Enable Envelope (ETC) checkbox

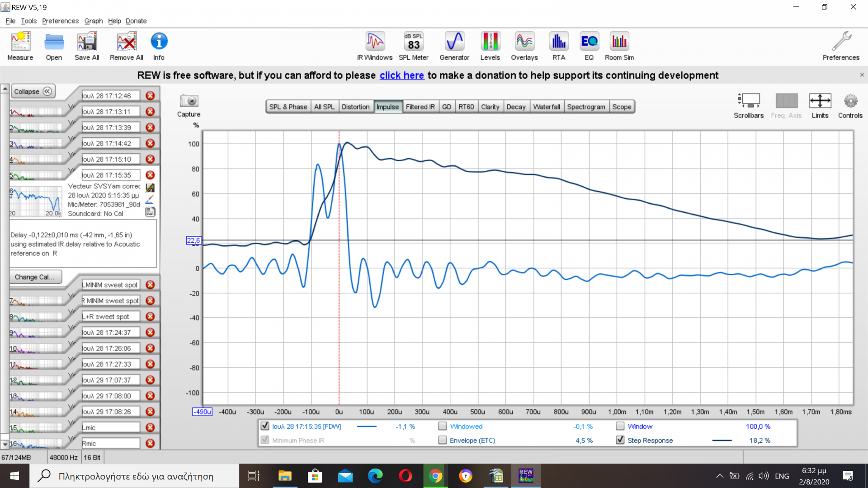(443, 440)
